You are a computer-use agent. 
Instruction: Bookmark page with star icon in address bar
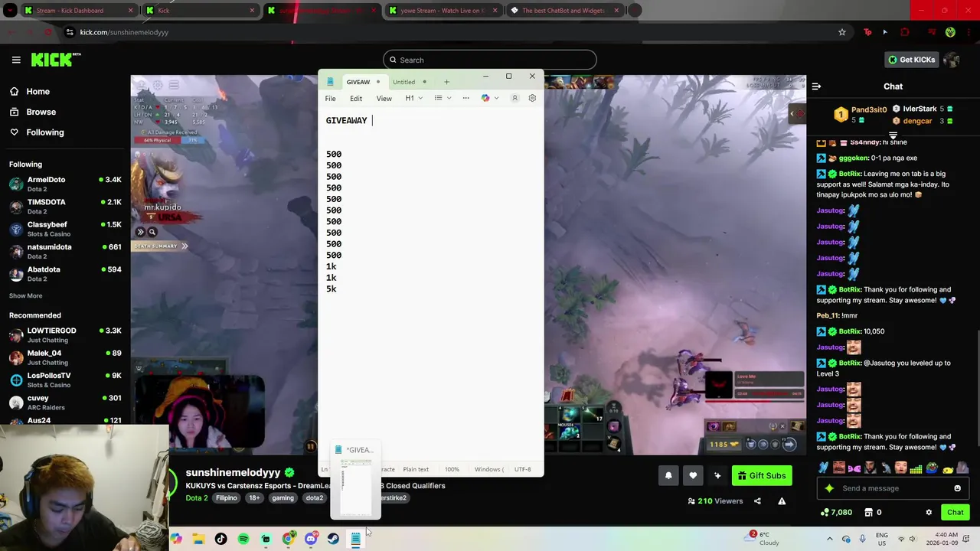[x=842, y=32]
